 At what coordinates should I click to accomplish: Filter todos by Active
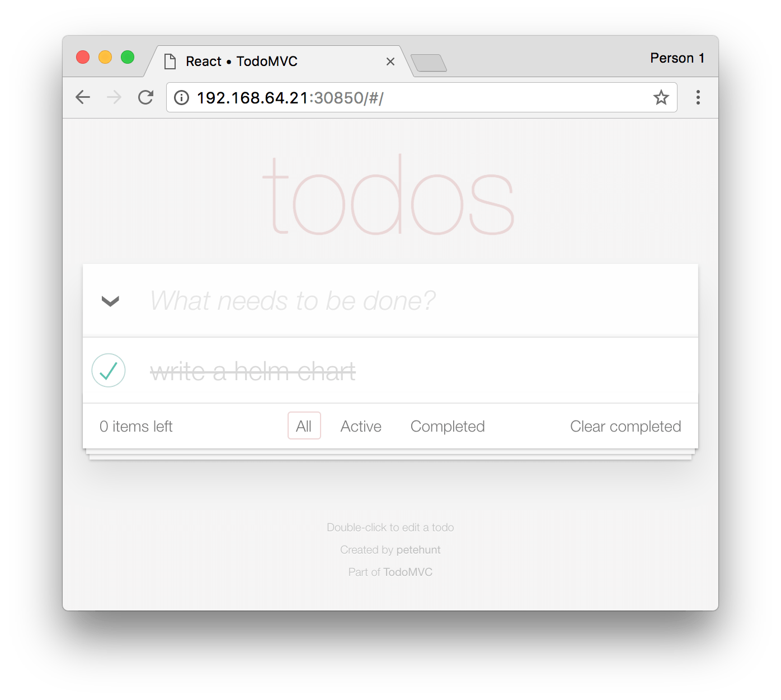click(361, 426)
